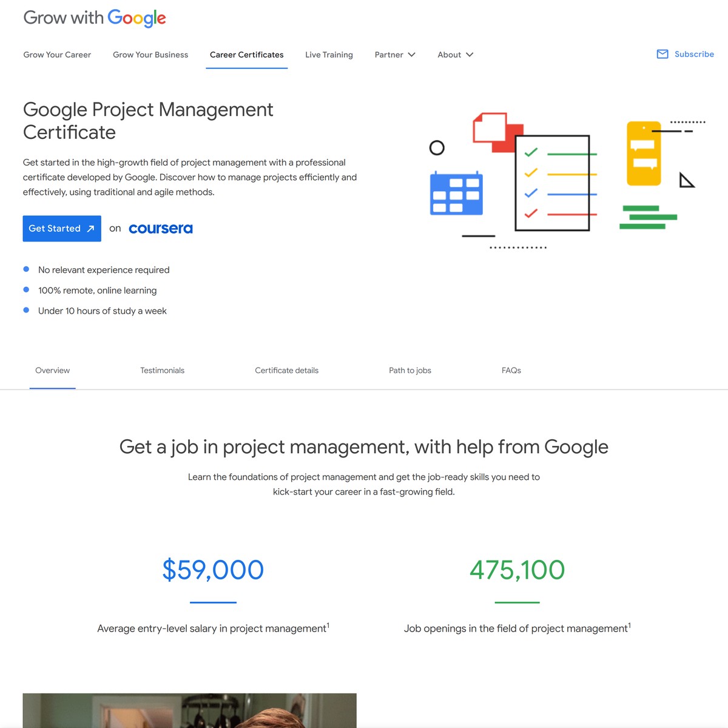The image size is (728, 728).
Task: Click the 475,100 job openings figure
Action: [x=517, y=570]
